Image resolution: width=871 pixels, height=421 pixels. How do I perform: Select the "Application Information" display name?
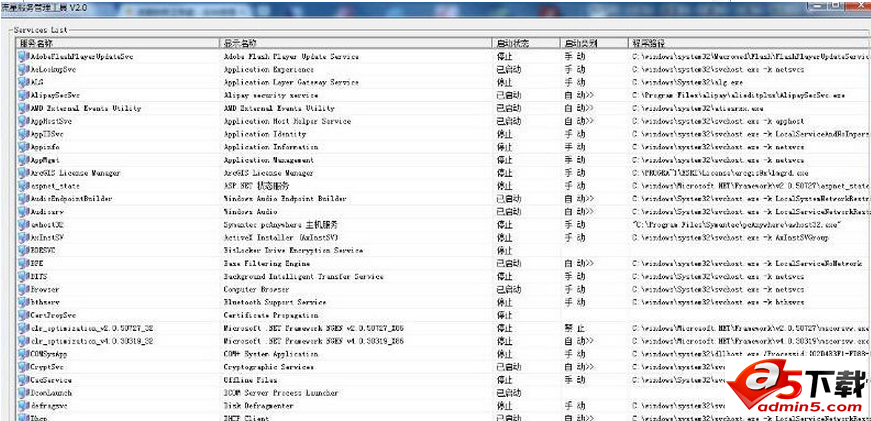(x=271, y=147)
